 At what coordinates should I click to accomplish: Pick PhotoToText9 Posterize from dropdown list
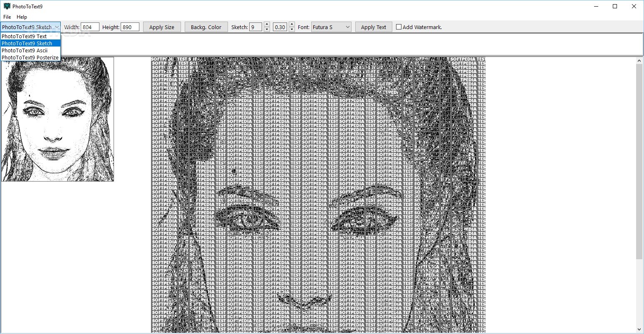click(x=30, y=57)
